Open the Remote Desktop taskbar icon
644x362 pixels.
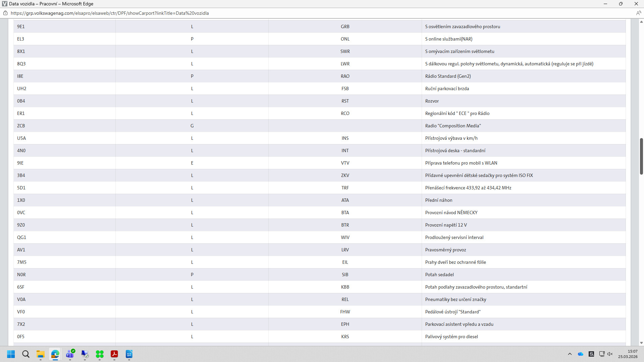(85, 354)
